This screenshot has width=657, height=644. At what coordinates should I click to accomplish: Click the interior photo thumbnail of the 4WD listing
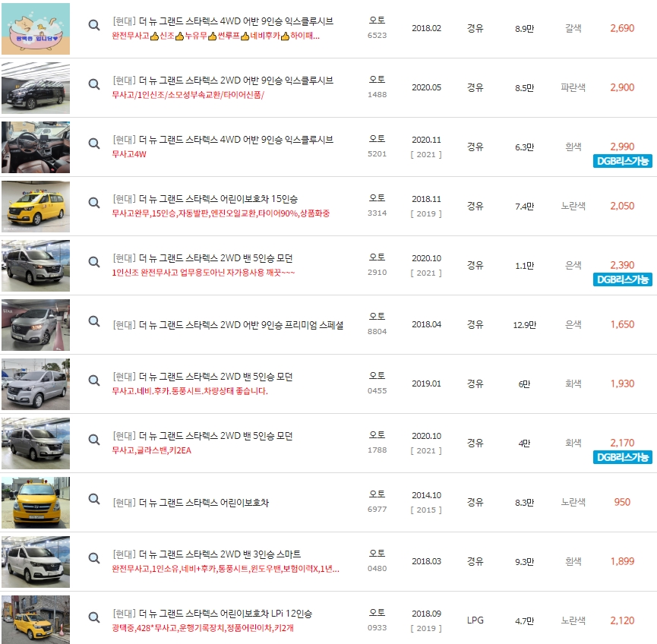34,147
